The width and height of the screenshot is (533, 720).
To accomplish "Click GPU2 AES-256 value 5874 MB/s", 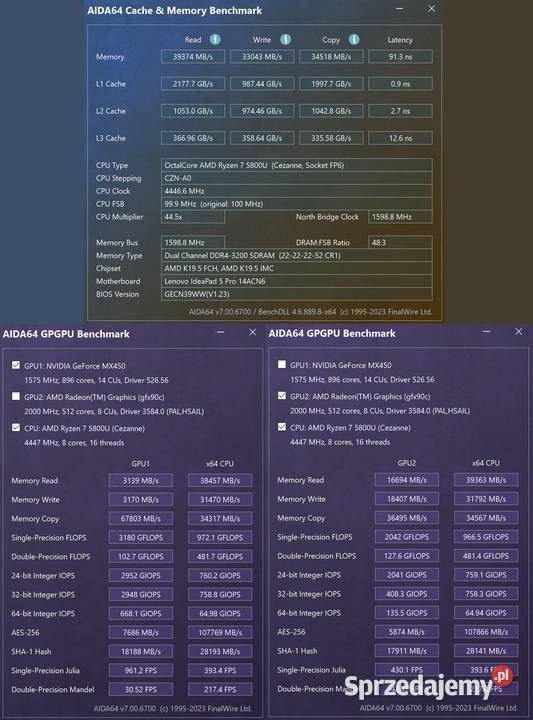I will coord(406,632).
